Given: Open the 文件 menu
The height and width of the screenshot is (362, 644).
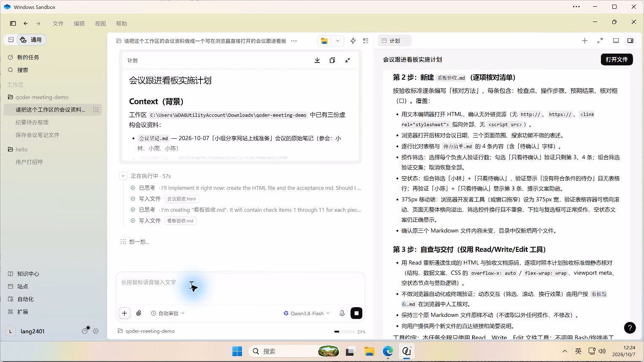Looking at the screenshot, I should pyautogui.click(x=58, y=24).
